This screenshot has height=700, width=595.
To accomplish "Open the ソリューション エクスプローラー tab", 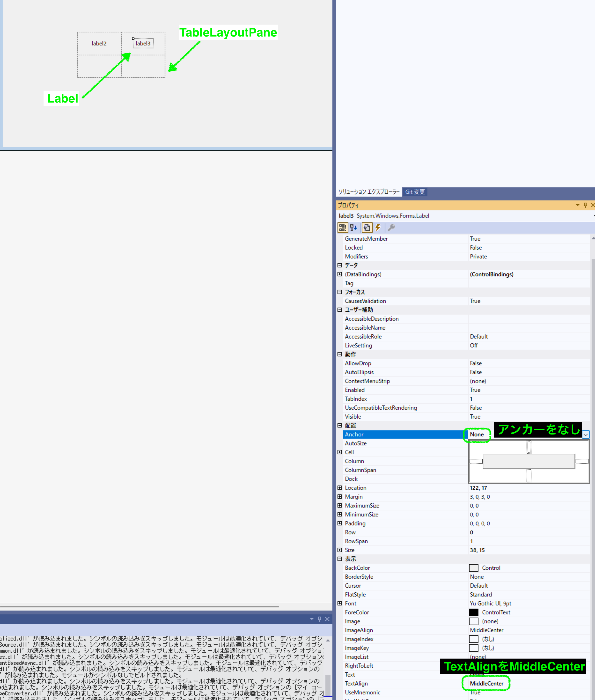I will [x=369, y=192].
